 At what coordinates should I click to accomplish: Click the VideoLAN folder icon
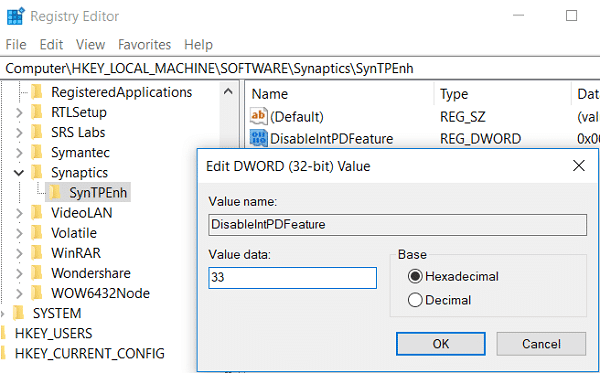click(37, 213)
